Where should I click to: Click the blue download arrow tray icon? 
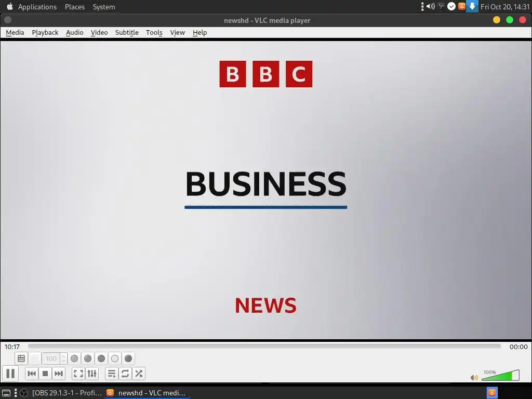pyautogui.click(x=472, y=6)
